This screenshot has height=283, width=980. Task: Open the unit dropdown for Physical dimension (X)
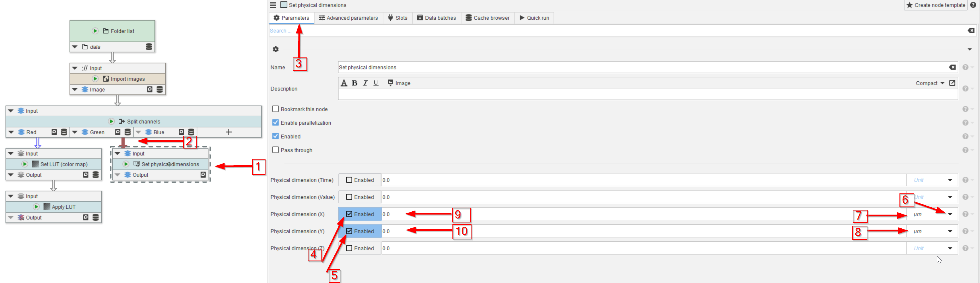coord(950,214)
